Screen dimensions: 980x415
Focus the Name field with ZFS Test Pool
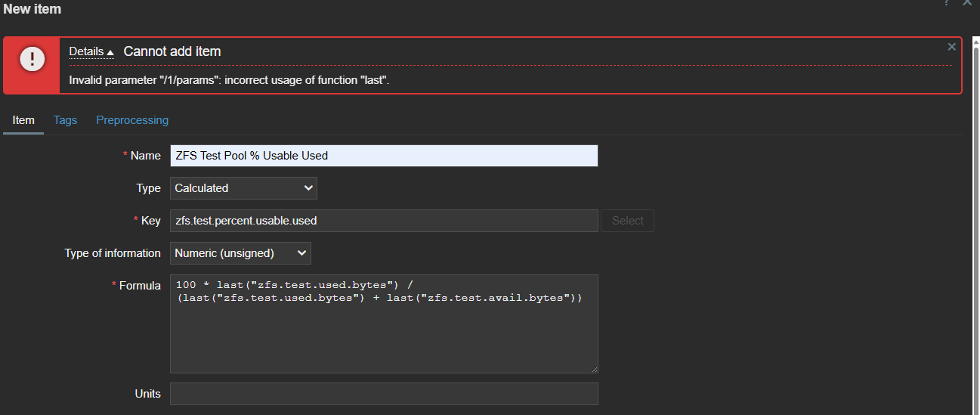coord(384,156)
